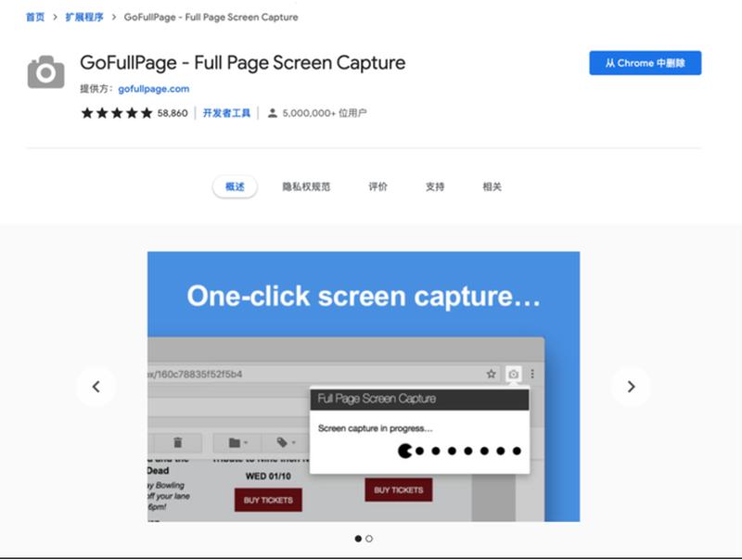Open gofullpage.com provider link
Image resolution: width=742 pixels, height=560 pixels.
point(153,89)
